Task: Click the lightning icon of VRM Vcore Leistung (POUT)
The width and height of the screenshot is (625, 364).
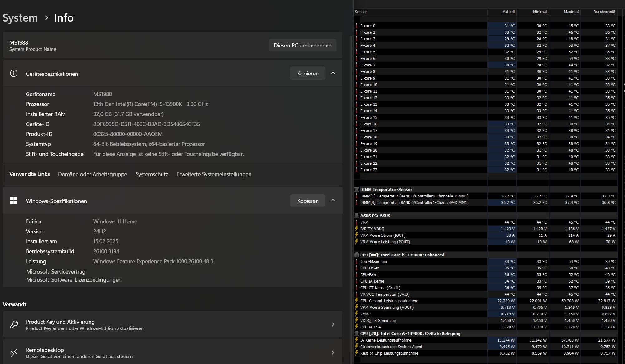Action: point(356,242)
